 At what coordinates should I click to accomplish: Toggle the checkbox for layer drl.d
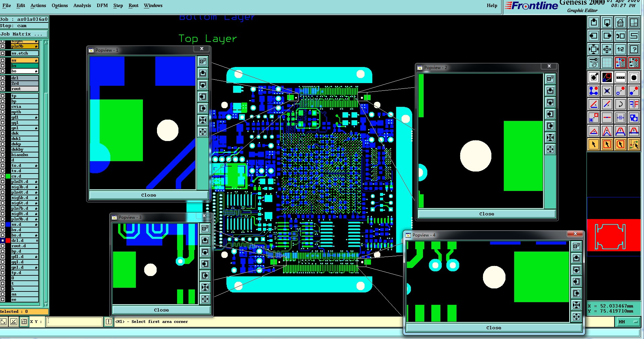[x=3, y=241]
